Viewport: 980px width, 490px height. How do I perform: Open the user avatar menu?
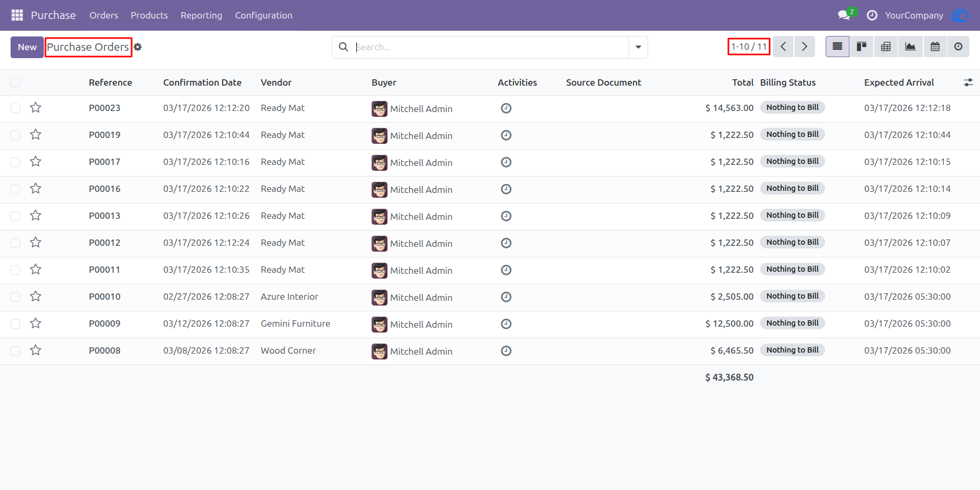pyautogui.click(x=960, y=15)
